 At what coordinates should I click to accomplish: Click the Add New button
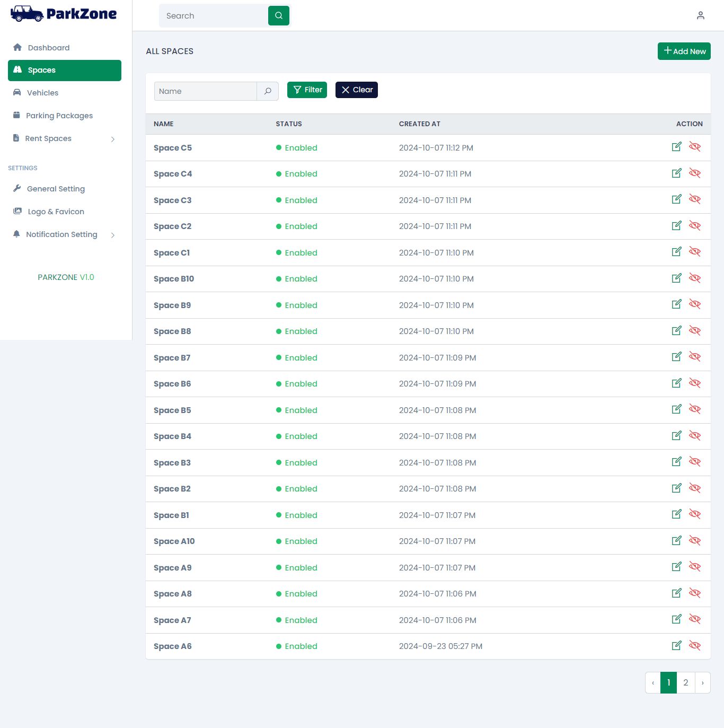[684, 51]
